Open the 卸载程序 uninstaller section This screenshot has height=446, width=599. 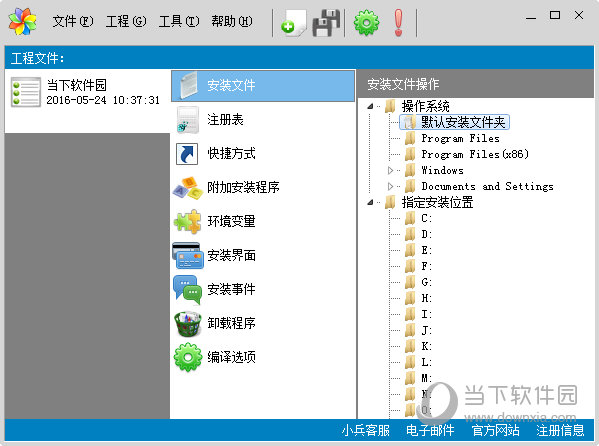[263, 323]
